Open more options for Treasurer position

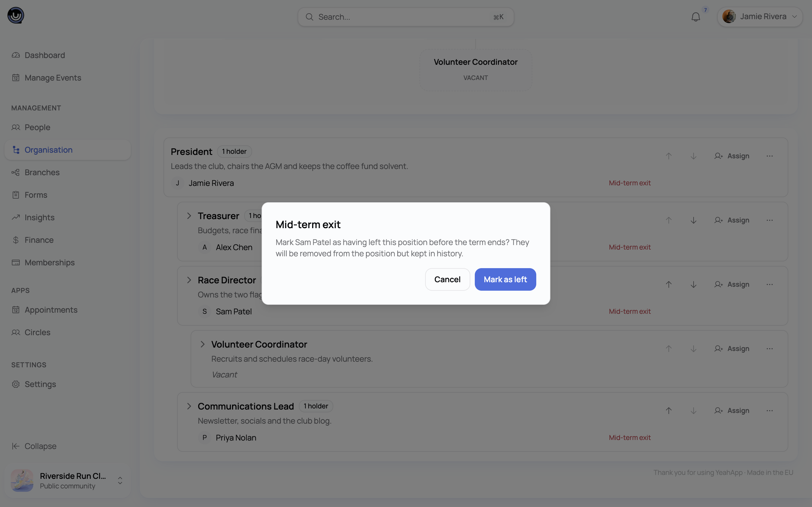pyautogui.click(x=769, y=220)
